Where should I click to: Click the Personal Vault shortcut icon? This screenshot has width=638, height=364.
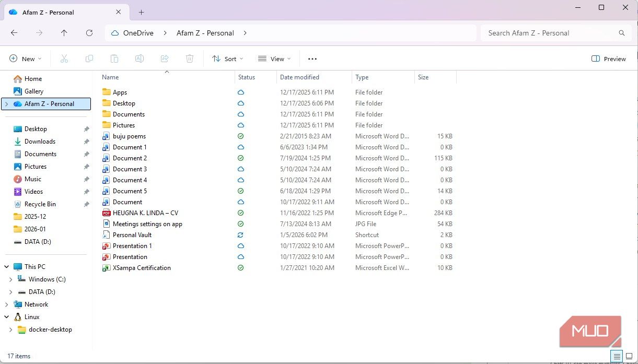(107, 235)
